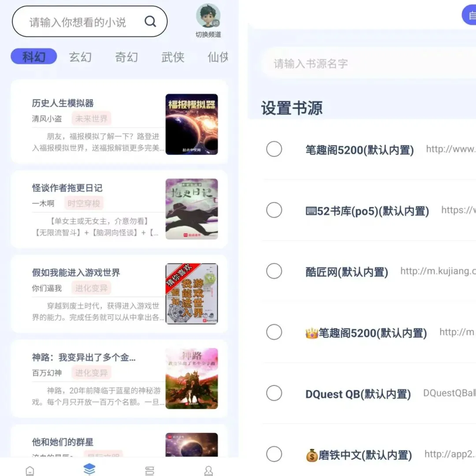476x476 pixels.
Task: Tap the 进化变异 tag under 百万幻神
Action: tap(91, 372)
